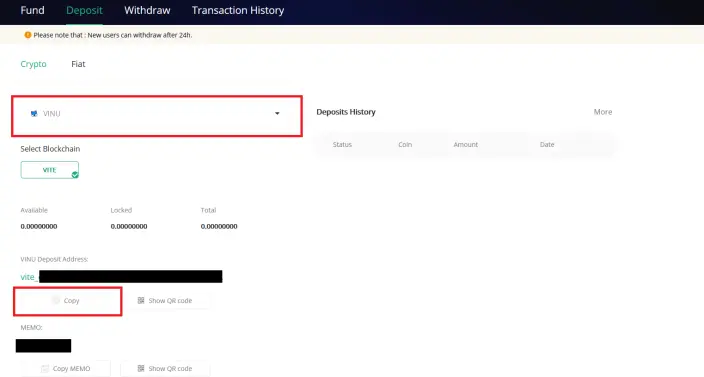Click the dropdown arrow next to VINU
The height and width of the screenshot is (377, 704).
point(277,114)
